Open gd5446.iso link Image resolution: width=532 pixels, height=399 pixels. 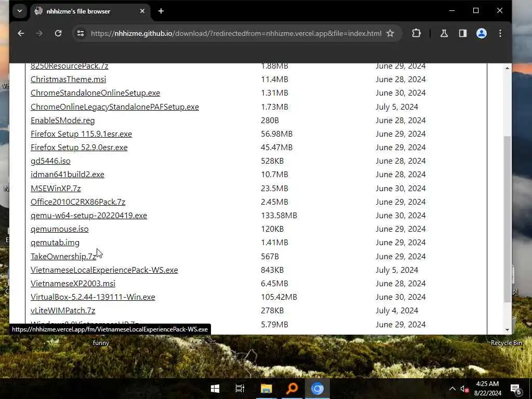point(50,161)
